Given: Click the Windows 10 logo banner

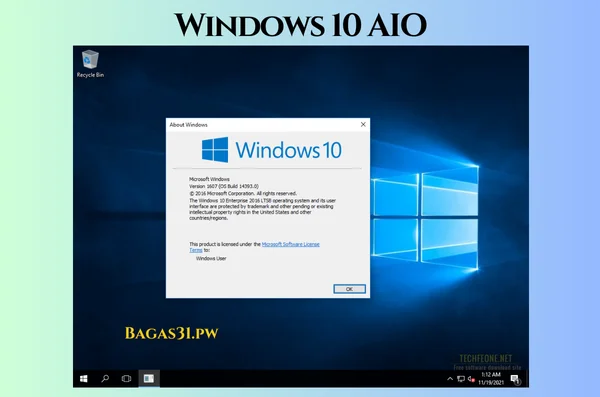Looking at the screenshot, I should pyautogui.click(x=272, y=150).
